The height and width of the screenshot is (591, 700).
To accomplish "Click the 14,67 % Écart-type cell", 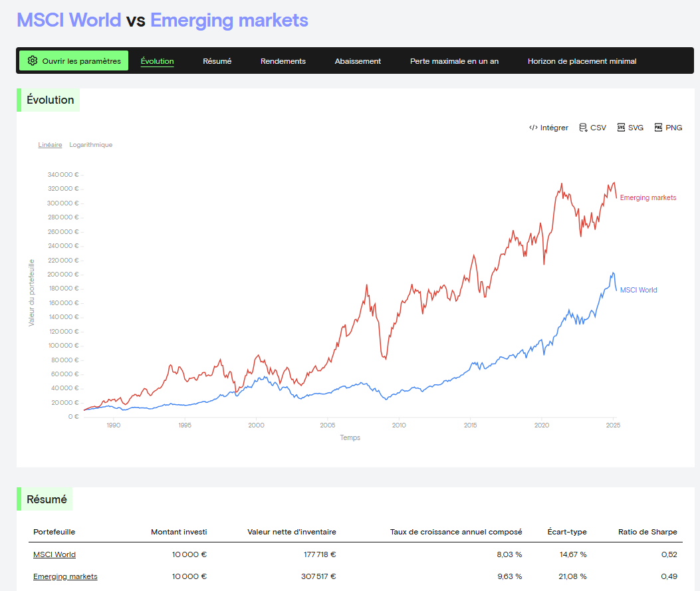I will point(573,554).
